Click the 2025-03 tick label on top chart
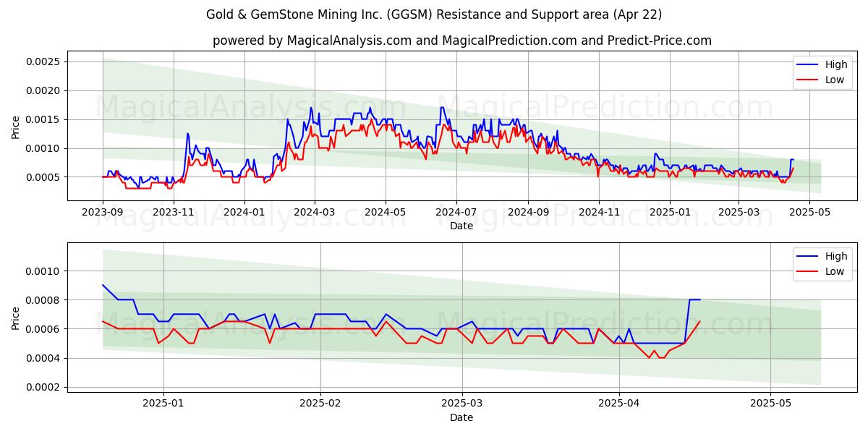Viewport: 868px width, 434px height. (x=738, y=212)
